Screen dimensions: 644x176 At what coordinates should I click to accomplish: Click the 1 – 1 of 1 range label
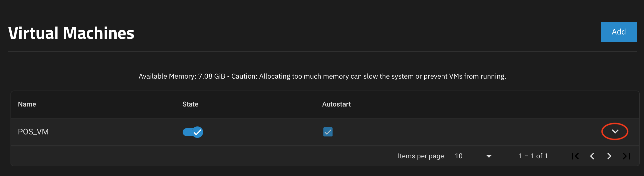pyautogui.click(x=533, y=156)
